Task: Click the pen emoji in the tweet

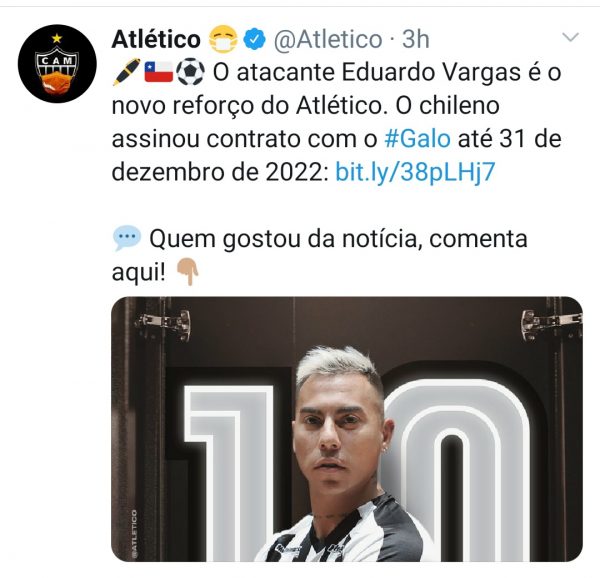Action: [127, 72]
